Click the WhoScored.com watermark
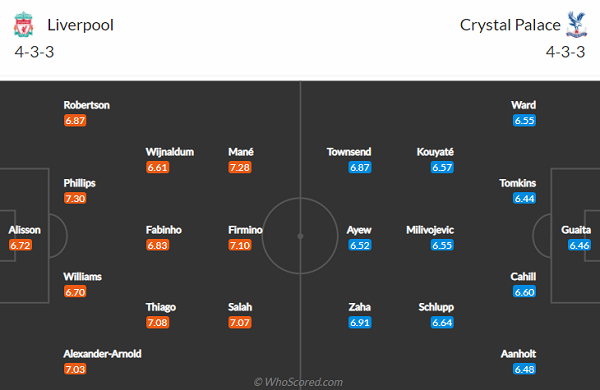 pos(298,382)
